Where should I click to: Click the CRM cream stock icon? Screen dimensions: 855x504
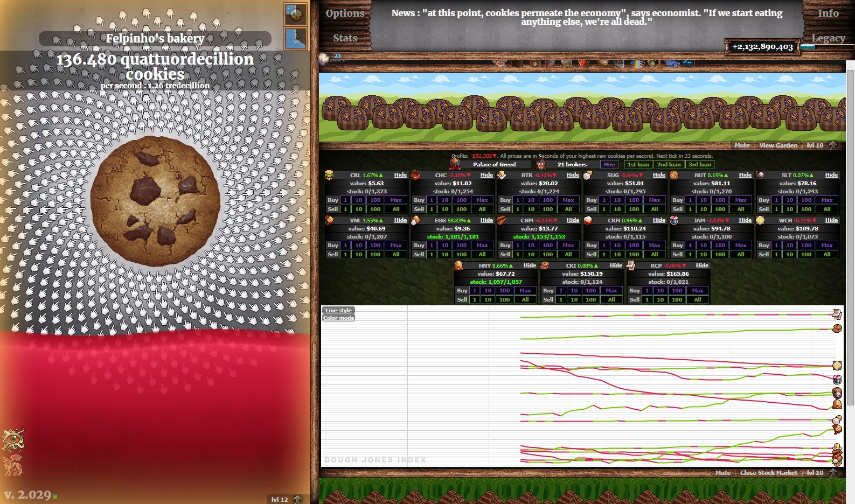[x=588, y=220]
